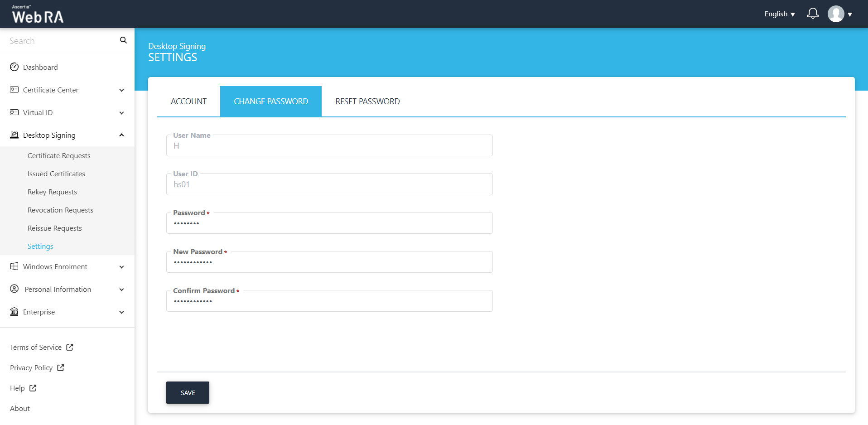Click the search magnifier icon

tap(123, 40)
